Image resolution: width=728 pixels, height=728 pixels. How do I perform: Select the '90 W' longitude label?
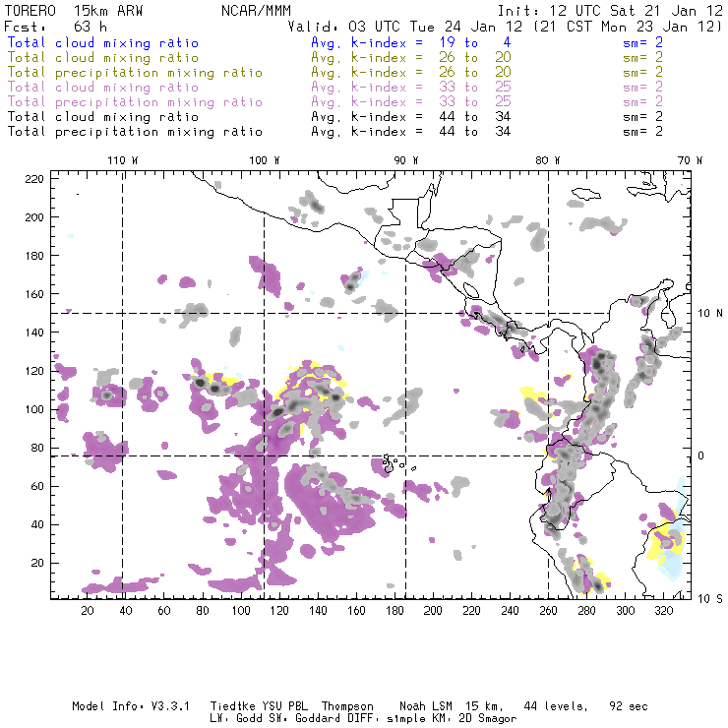(405, 160)
